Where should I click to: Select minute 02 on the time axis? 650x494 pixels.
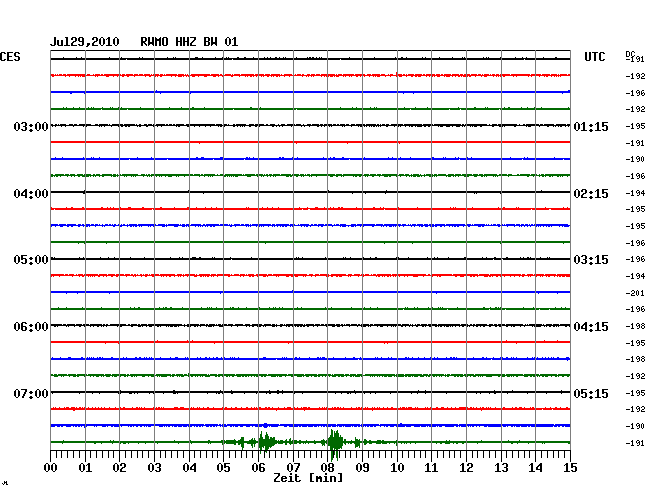click(119, 467)
